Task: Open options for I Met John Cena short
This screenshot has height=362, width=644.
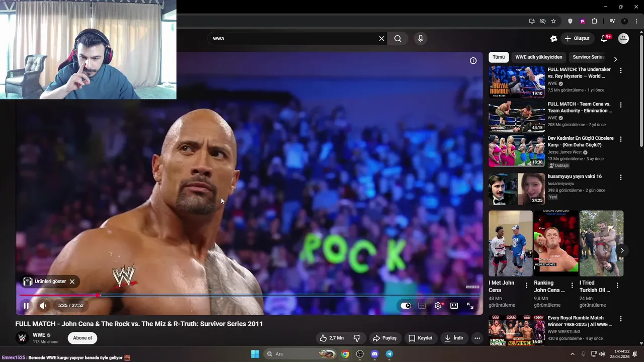Action: tap(526, 285)
